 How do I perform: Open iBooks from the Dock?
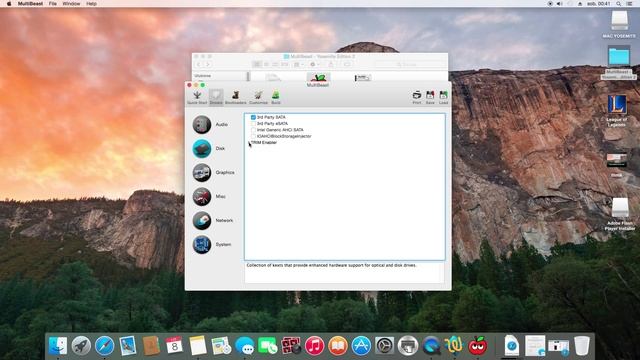[x=338, y=346]
